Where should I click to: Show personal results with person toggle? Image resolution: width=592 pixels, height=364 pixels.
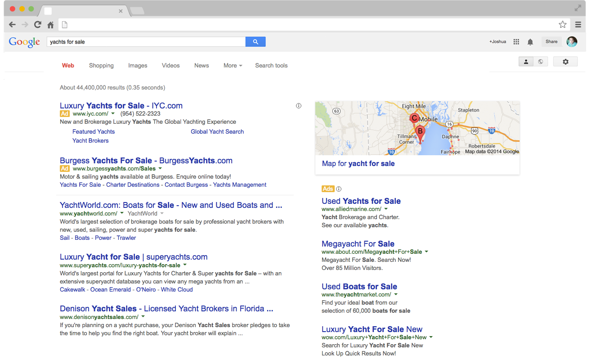(526, 62)
